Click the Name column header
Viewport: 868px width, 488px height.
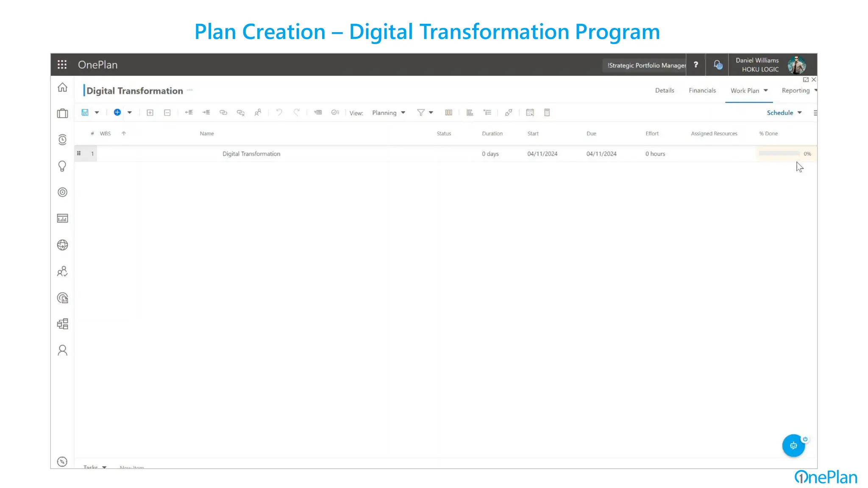(207, 133)
